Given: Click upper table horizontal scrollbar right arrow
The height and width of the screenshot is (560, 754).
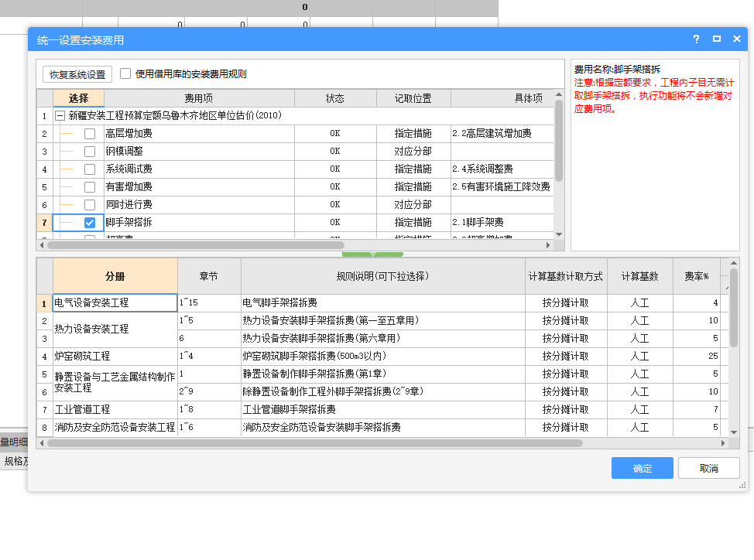Looking at the screenshot, I should (x=548, y=245).
